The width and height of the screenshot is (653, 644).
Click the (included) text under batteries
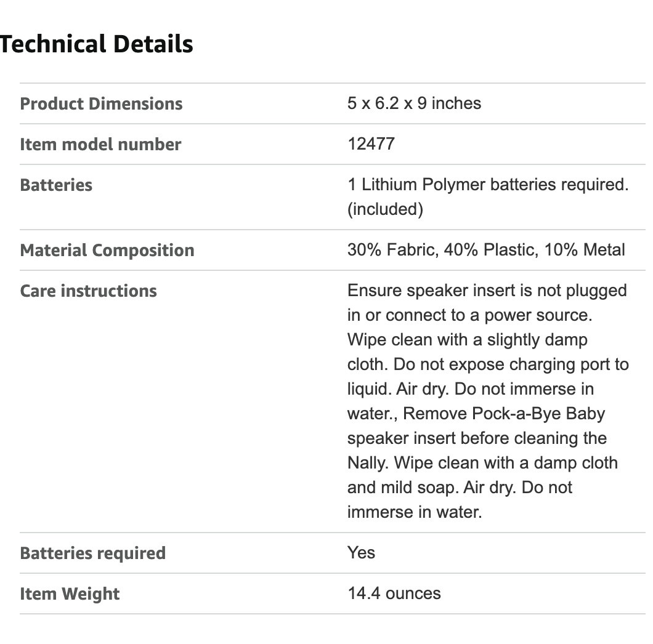click(385, 209)
